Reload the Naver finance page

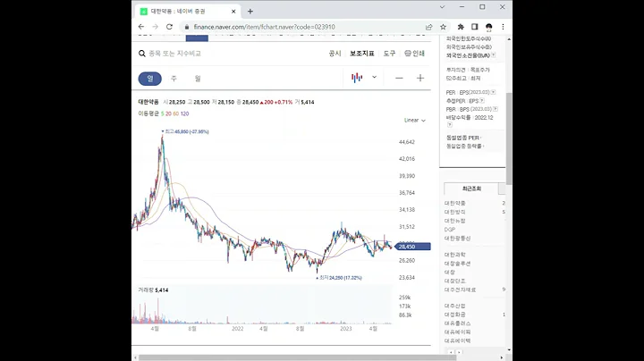coord(169,27)
